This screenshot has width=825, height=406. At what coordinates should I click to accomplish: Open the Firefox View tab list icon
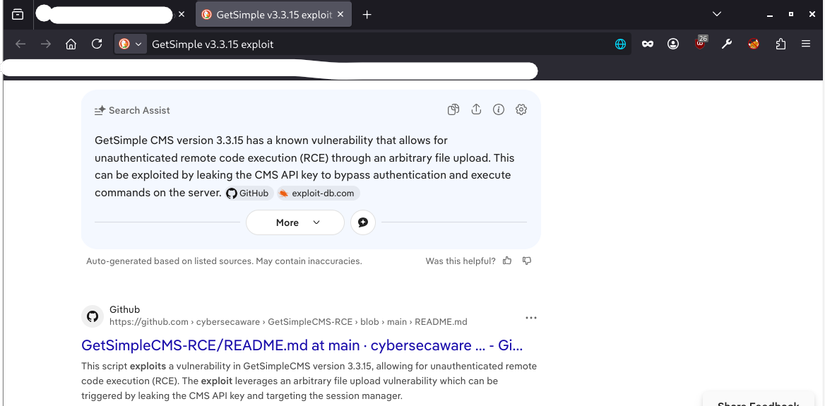pos(17,14)
